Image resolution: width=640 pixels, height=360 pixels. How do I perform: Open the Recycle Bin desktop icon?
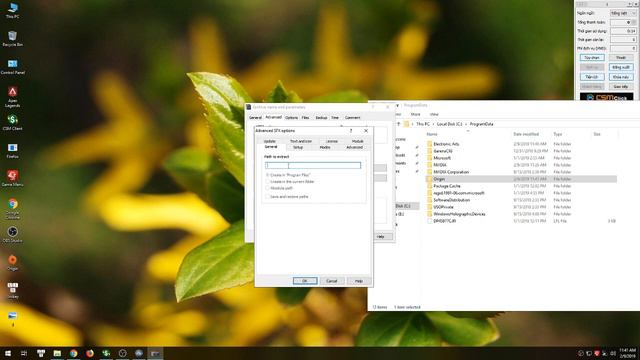[x=13, y=38]
